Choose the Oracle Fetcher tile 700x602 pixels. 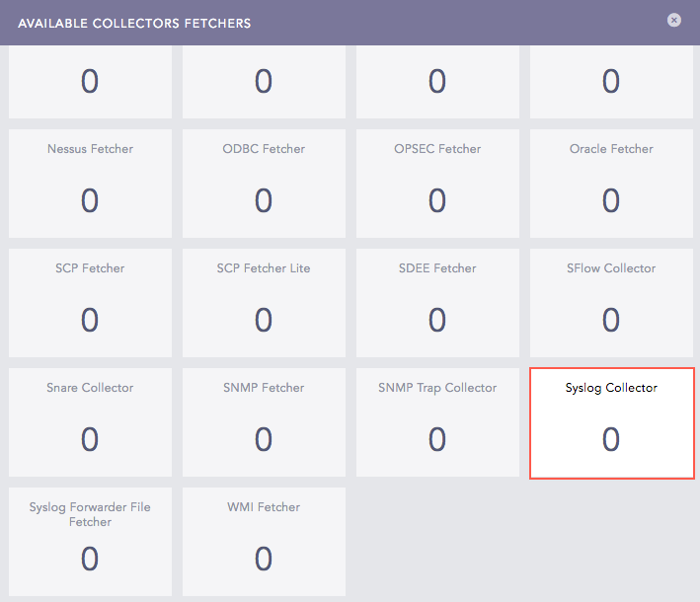pyautogui.click(x=611, y=183)
